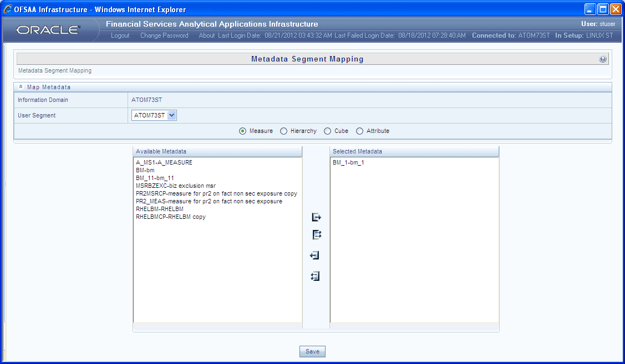Click the move selected item left icon
The image size is (625, 364).
click(x=314, y=255)
